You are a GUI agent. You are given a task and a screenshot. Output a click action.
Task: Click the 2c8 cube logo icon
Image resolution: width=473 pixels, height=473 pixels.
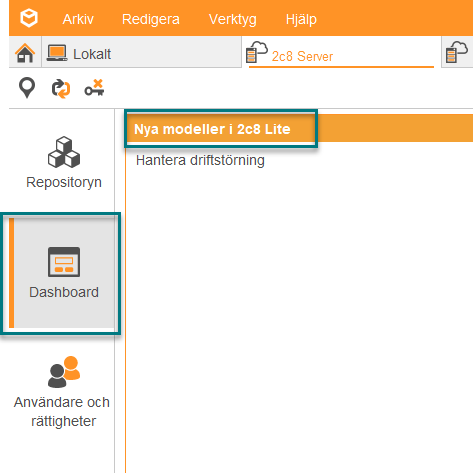pyautogui.click(x=29, y=18)
